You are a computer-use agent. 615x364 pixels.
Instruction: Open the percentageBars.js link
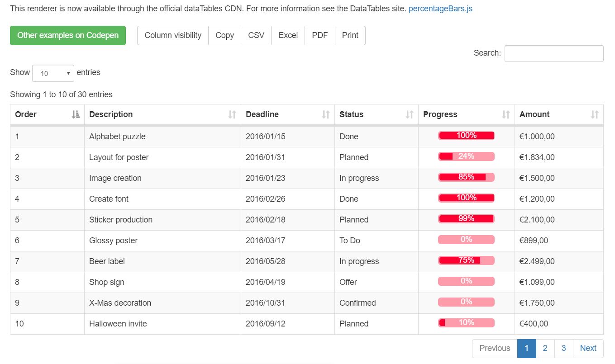440,8
